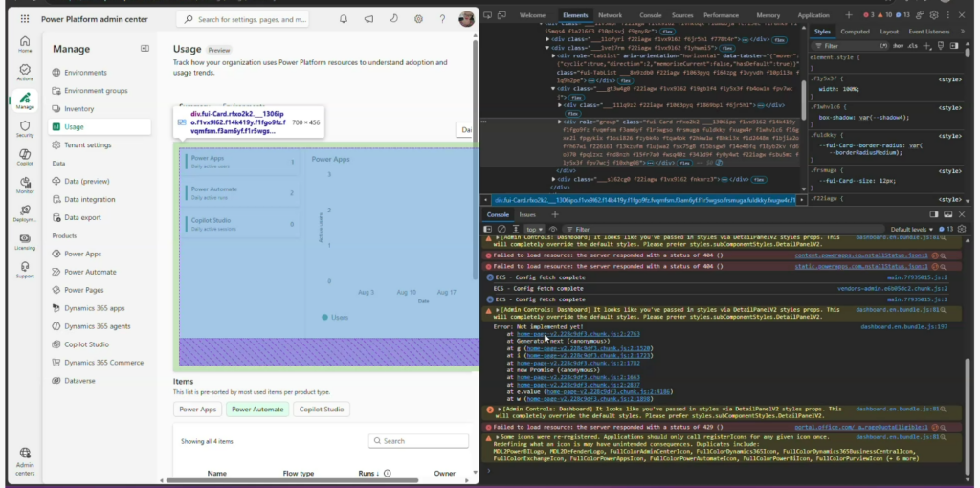Select the Computed styles tab
The height and width of the screenshot is (488, 980).
(x=855, y=32)
